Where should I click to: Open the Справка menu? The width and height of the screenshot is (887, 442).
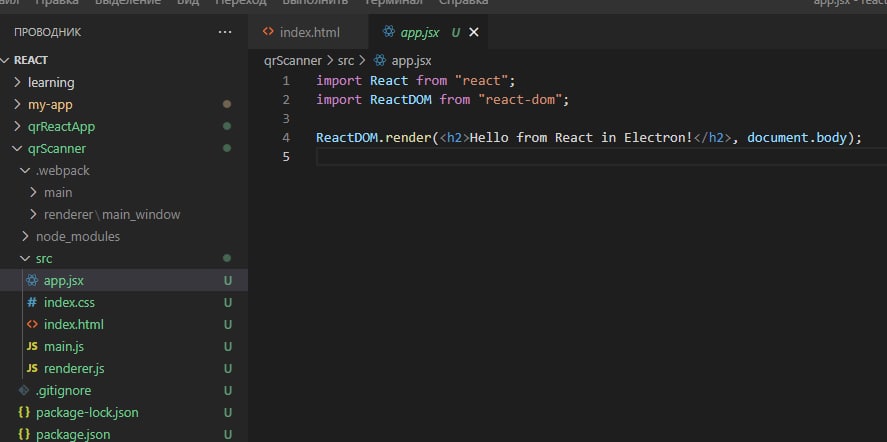pos(463,3)
